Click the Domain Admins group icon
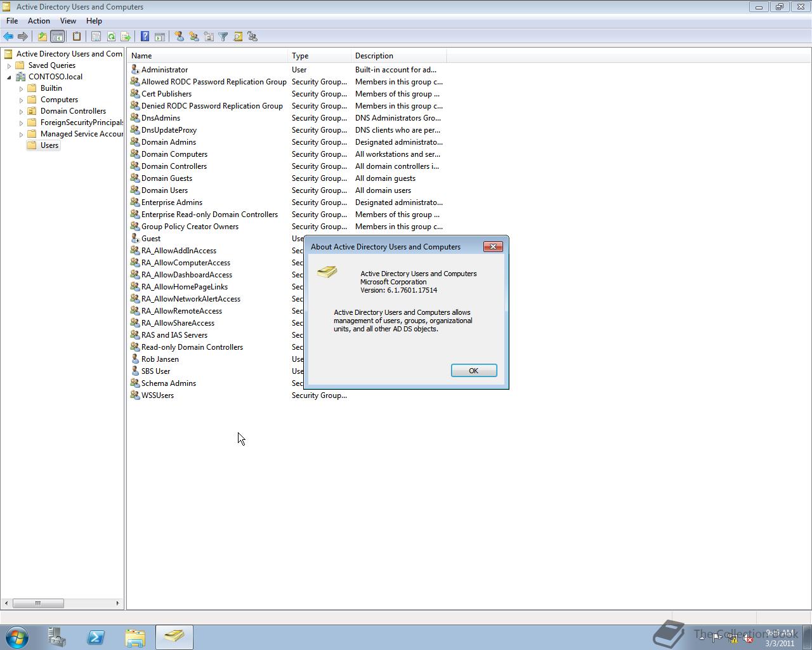Viewport: 812px width, 650px height. coord(134,142)
